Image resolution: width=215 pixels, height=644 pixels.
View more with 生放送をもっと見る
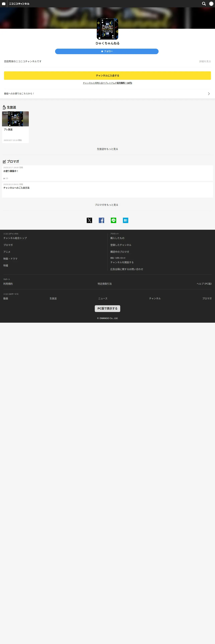[107, 149]
